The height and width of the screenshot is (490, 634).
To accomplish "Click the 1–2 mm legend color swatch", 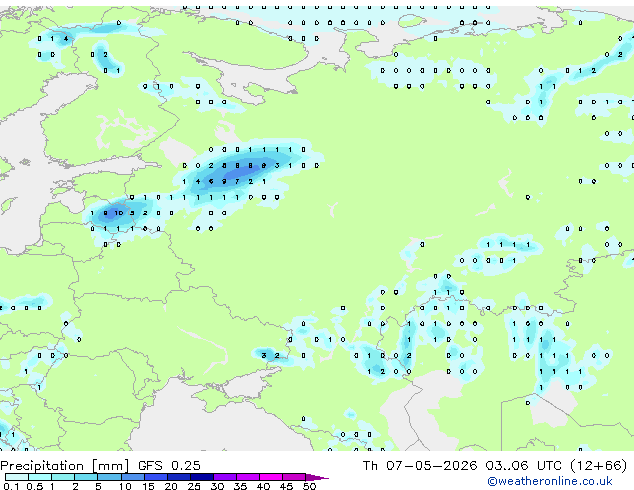I will pos(63,477).
